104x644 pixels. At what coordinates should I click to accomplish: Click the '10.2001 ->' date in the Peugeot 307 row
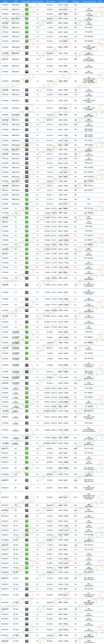pos(50,480)
